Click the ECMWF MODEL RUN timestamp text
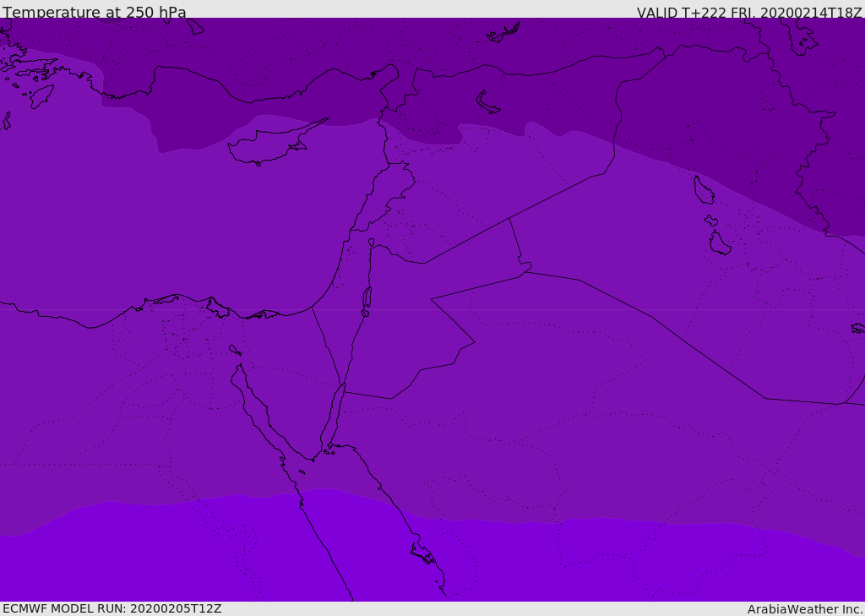865x616 pixels. (x=112, y=608)
